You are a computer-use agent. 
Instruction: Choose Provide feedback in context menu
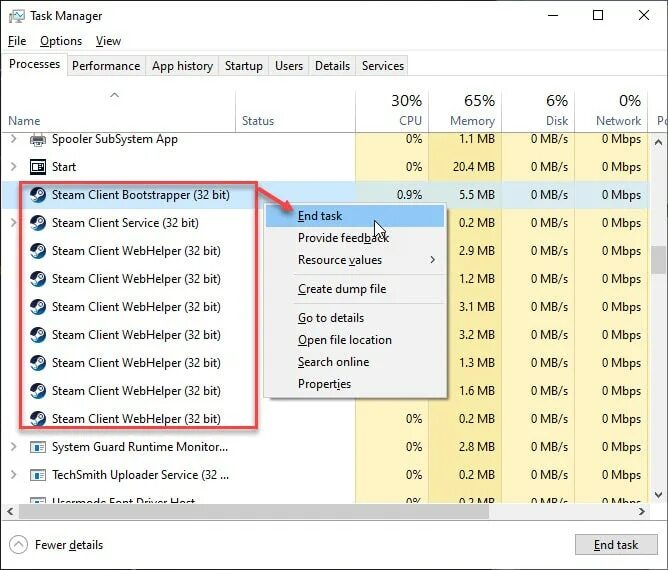[355, 238]
